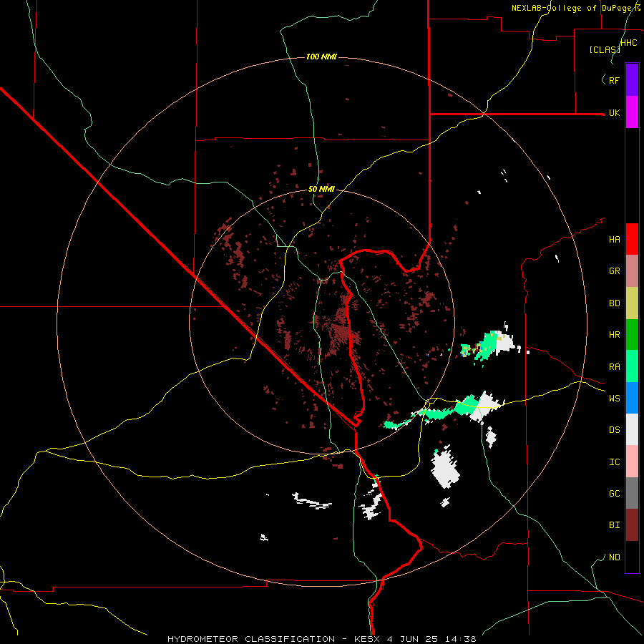
Task: Click the purple RF color swatch
Action: coord(632,80)
